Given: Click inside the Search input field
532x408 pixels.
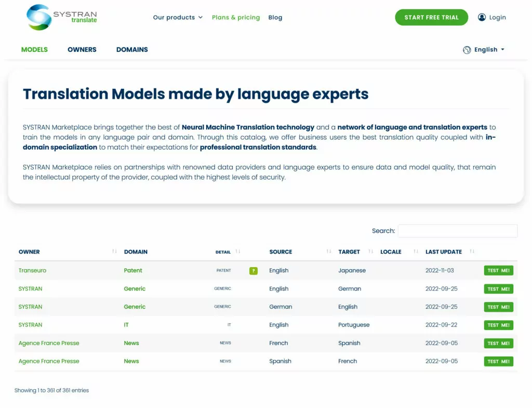Looking at the screenshot, I should tap(458, 231).
